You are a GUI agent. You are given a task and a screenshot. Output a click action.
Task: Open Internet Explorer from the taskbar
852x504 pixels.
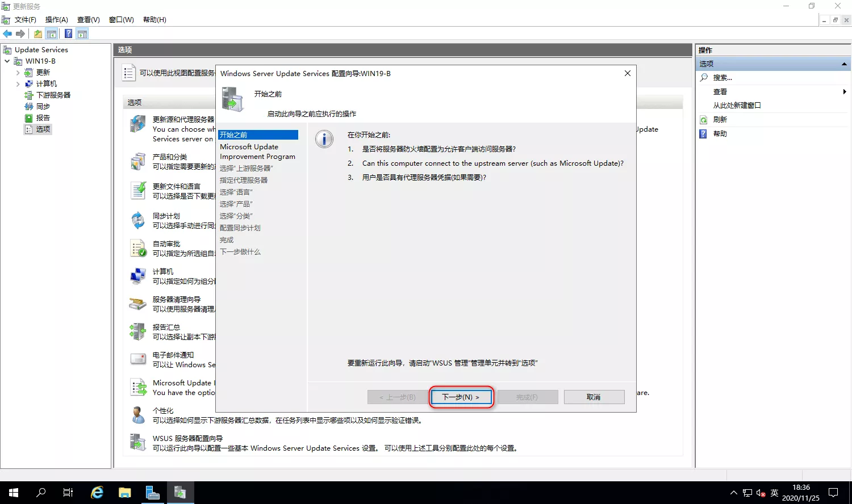97,493
